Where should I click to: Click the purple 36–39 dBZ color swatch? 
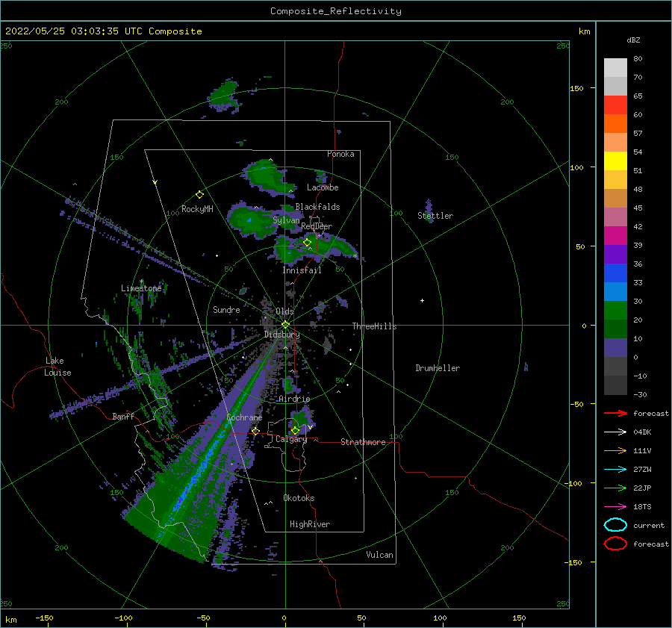click(615, 254)
